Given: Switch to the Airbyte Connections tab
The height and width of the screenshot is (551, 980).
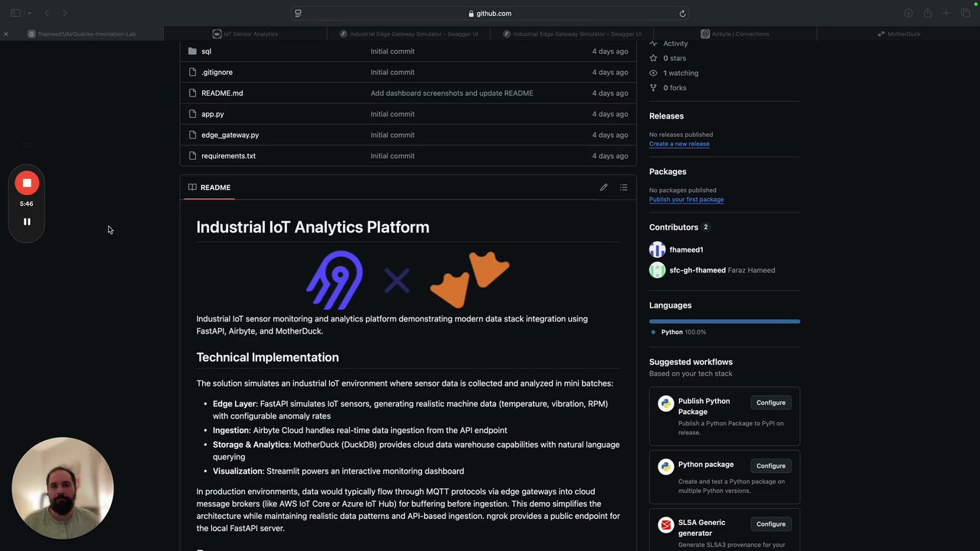Looking at the screenshot, I should pyautogui.click(x=735, y=34).
